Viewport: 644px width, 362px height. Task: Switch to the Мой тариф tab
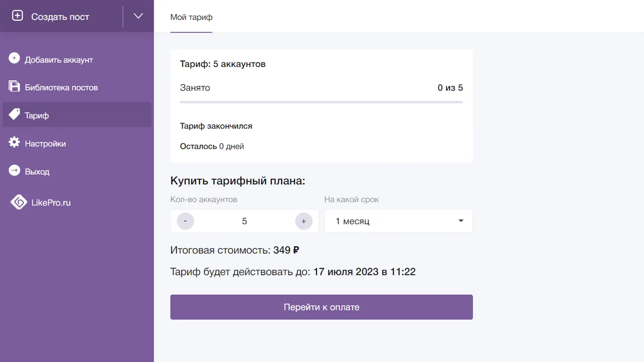coord(191,17)
